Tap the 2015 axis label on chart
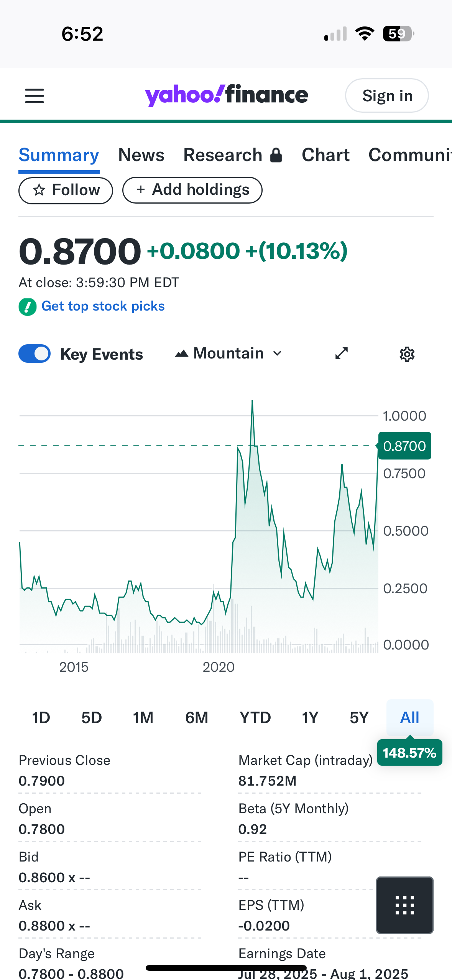Screen dimensions: 452x980 pyautogui.click(x=74, y=667)
